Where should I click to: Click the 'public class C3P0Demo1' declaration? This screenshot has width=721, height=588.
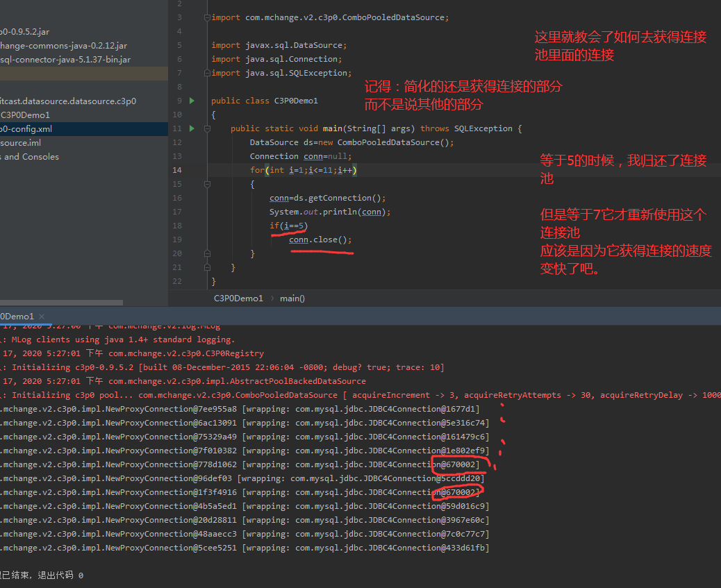(x=265, y=101)
